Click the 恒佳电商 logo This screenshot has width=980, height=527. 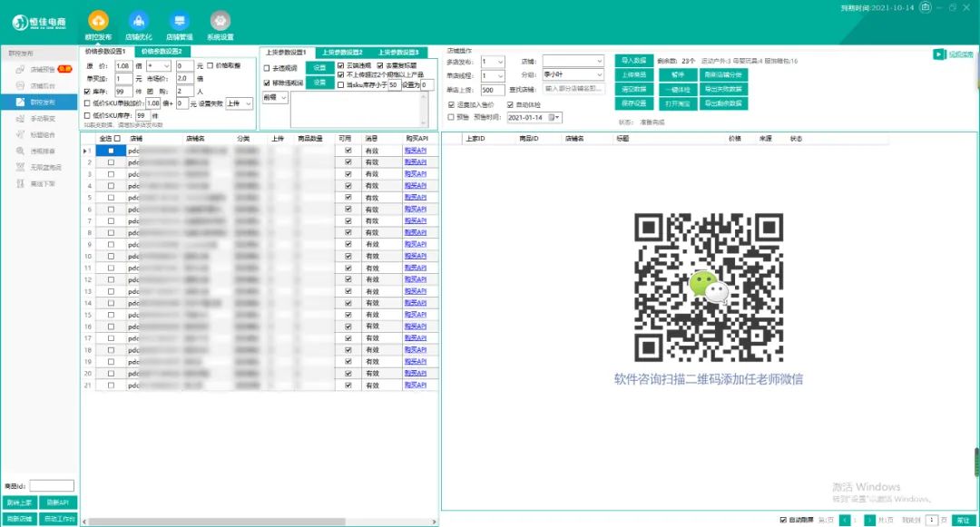point(39,23)
